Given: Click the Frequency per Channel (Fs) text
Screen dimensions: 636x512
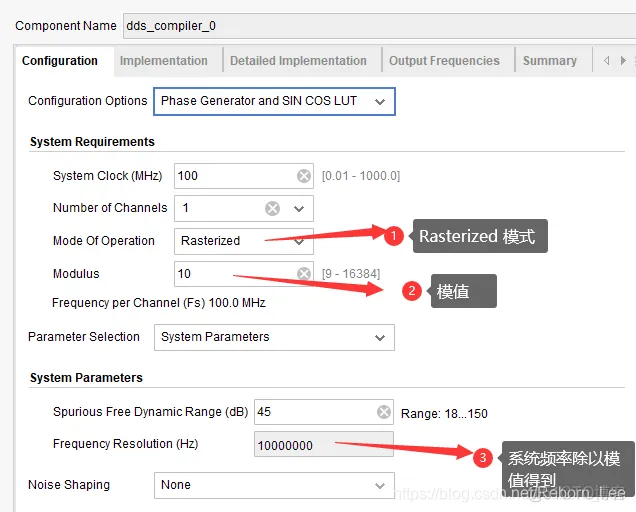Looking at the screenshot, I should click(159, 303).
